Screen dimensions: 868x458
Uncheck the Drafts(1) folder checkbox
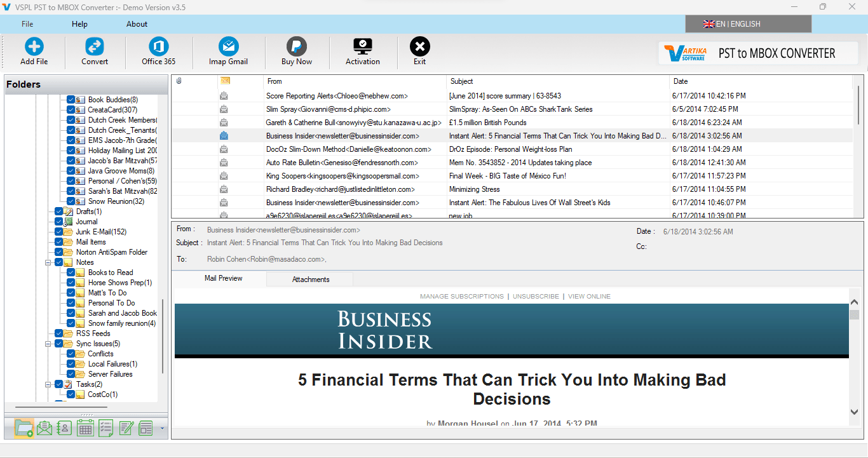[59, 212]
